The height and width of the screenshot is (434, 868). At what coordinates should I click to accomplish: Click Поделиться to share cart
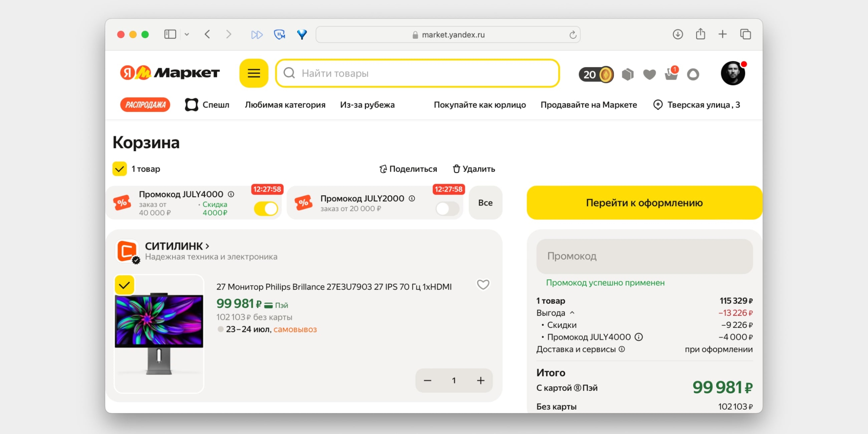coord(408,169)
